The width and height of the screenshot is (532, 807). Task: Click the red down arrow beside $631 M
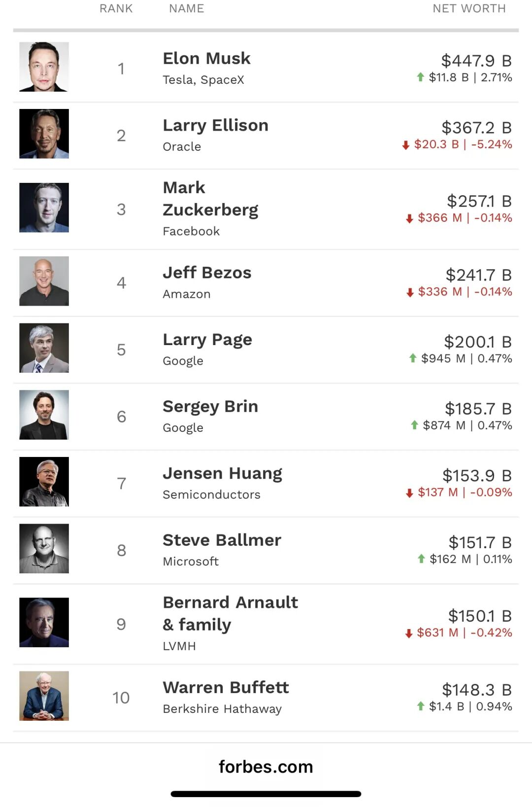point(409,633)
